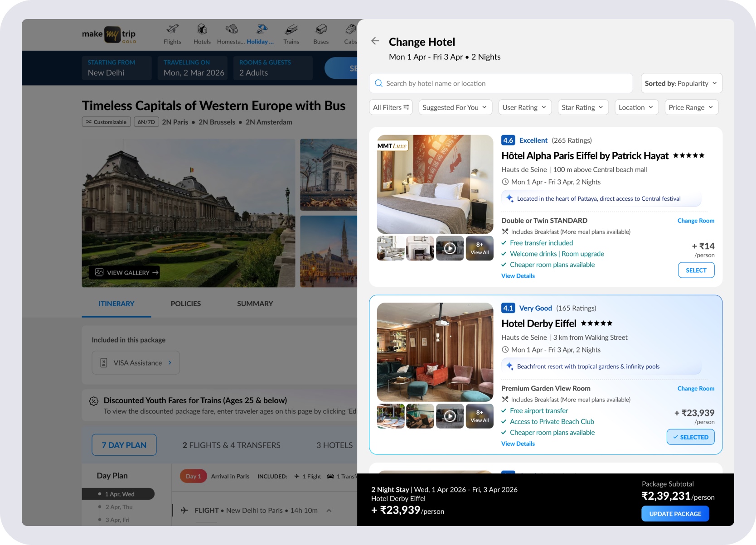The image size is (756, 545).
Task: Click the clock icon in Hôtel Alpha Paris dates
Action: click(x=505, y=182)
